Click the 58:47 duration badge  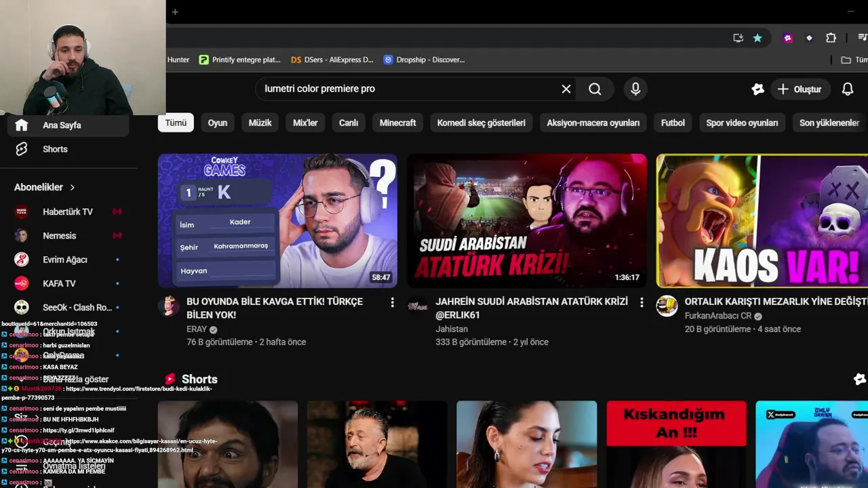(x=381, y=278)
